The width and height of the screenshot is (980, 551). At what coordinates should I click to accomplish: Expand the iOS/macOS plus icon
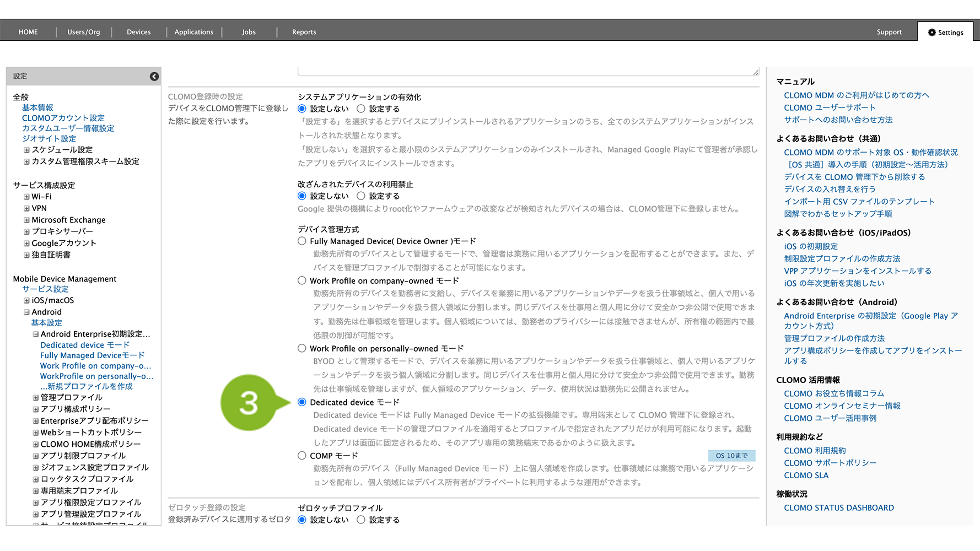tap(26, 300)
